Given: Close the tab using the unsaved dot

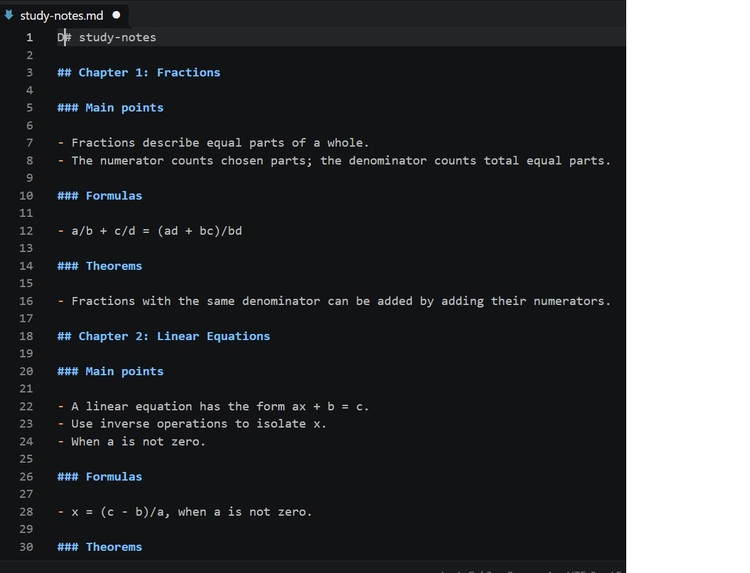Looking at the screenshot, I should (116, 15).
